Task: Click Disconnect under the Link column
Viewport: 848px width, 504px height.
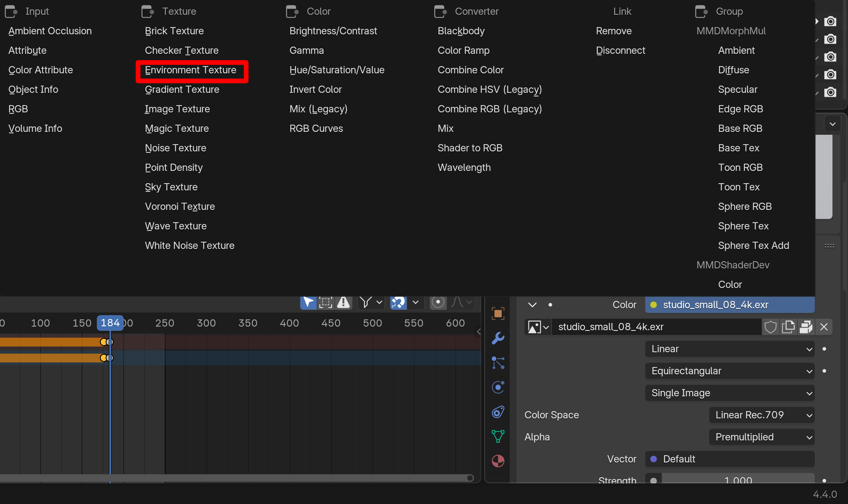Action: (620, 51)
